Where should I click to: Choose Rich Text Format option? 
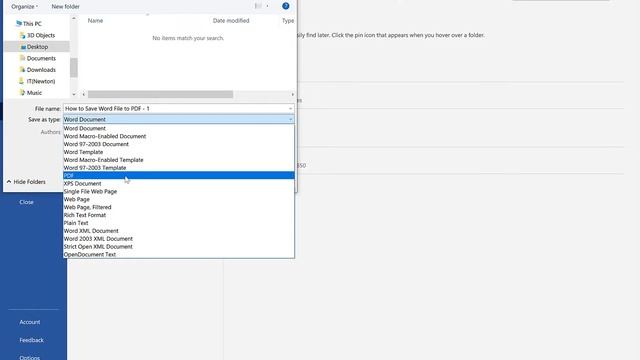tap(178, 215)
